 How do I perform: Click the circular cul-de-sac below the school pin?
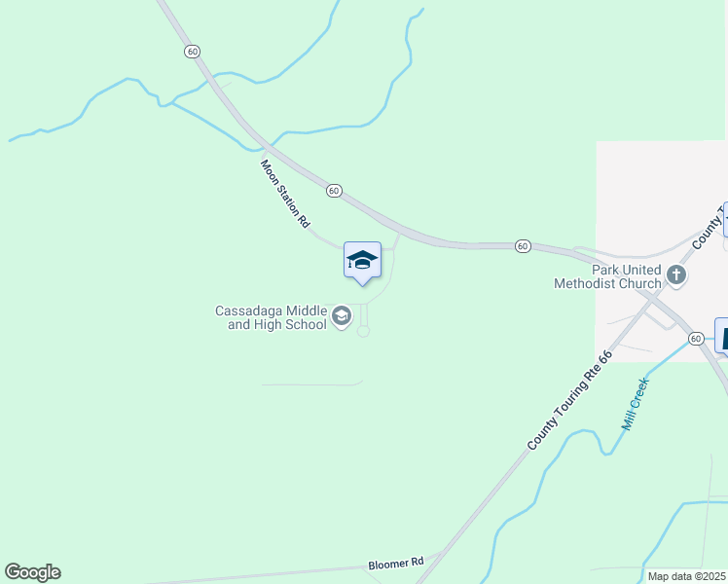pyautogui.click(x=363, y=331)
